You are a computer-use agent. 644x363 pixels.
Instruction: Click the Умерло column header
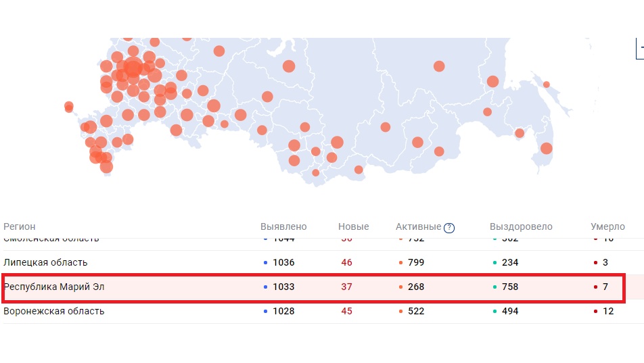click(607, 227)
